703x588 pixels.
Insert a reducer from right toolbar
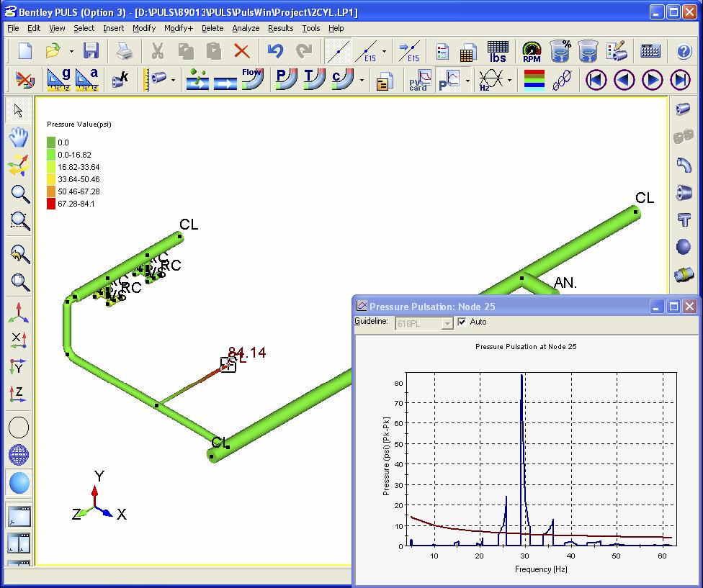(x=684, y=193)
